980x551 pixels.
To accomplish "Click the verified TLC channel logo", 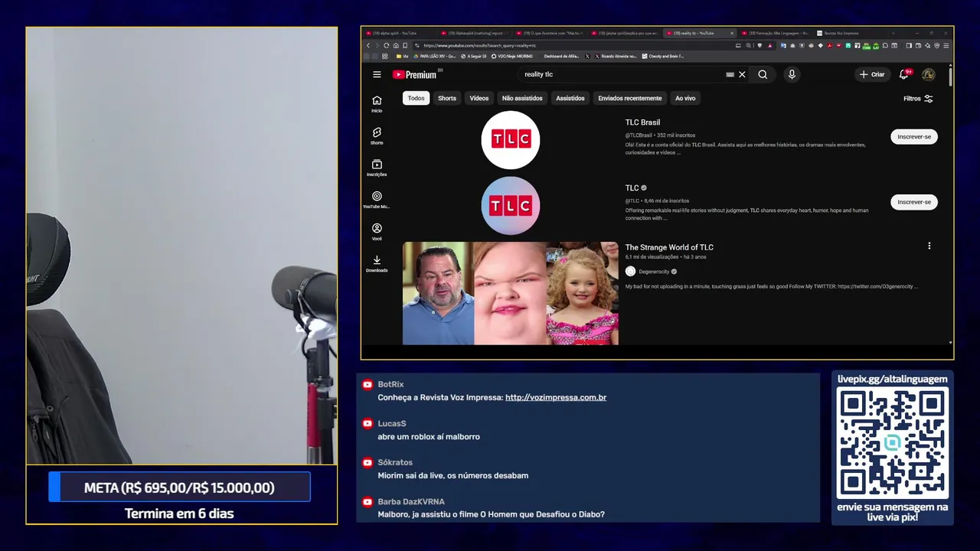I will click(511, 205).
